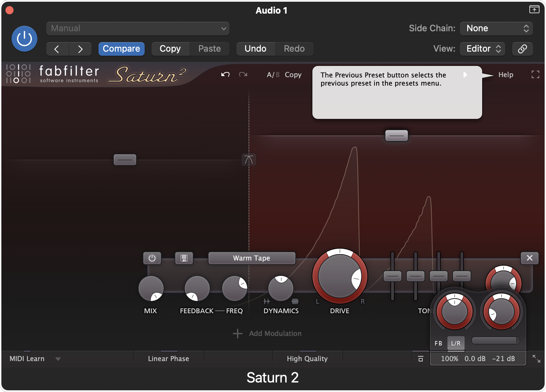Click the third tone slider handle
The height and width of the screenshot is (392, 546).
tap(439, 276)
